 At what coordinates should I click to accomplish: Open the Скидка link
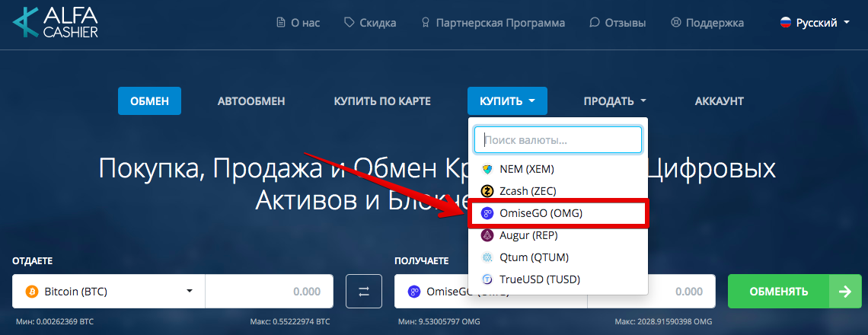click(x=370, y=23)
